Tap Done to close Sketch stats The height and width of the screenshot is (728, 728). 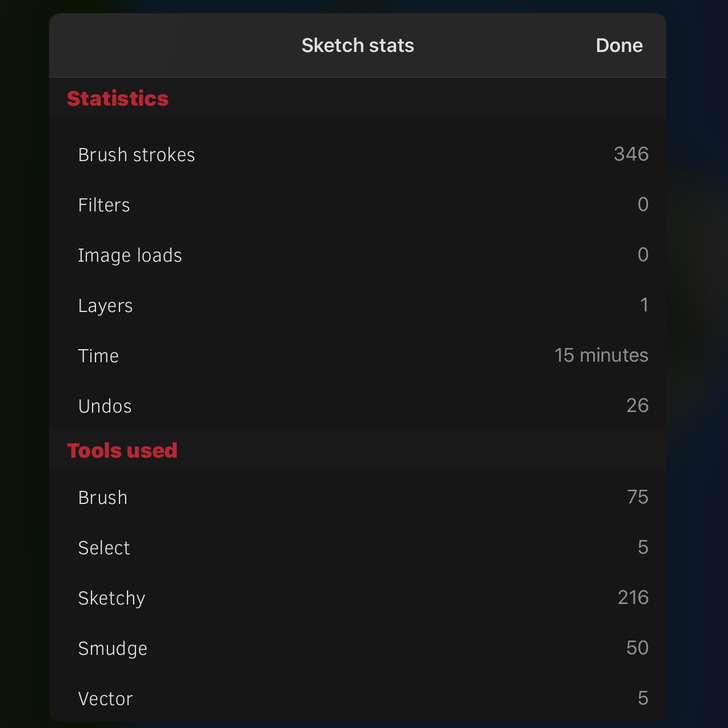[x=619, y=46]
